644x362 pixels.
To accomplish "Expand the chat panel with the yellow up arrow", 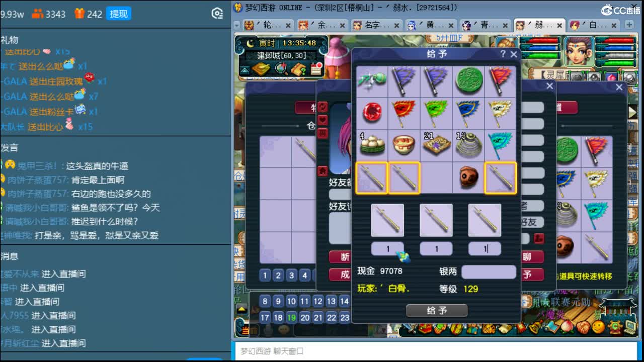I will click(243, 310).
